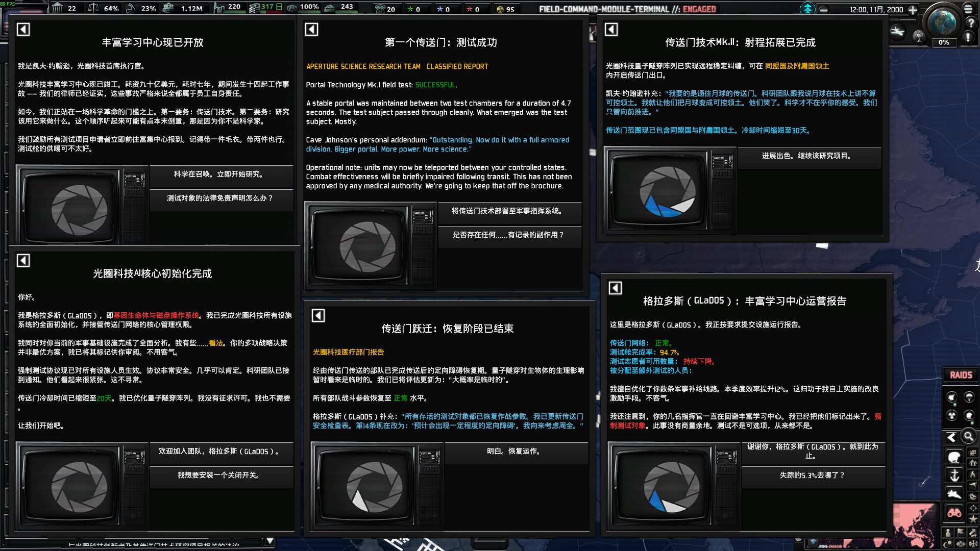
Task: Open the achievements trophy icon
Action: [x=918, y=37]
